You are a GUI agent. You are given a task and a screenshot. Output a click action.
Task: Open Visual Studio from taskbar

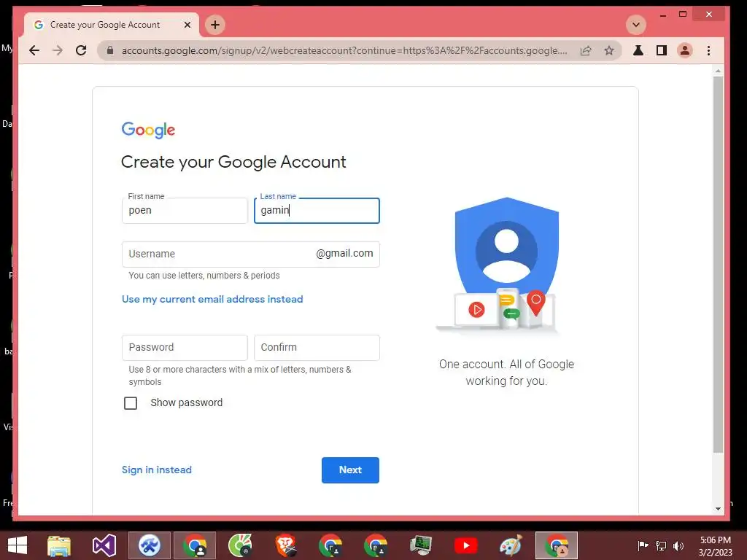(104, 545)
